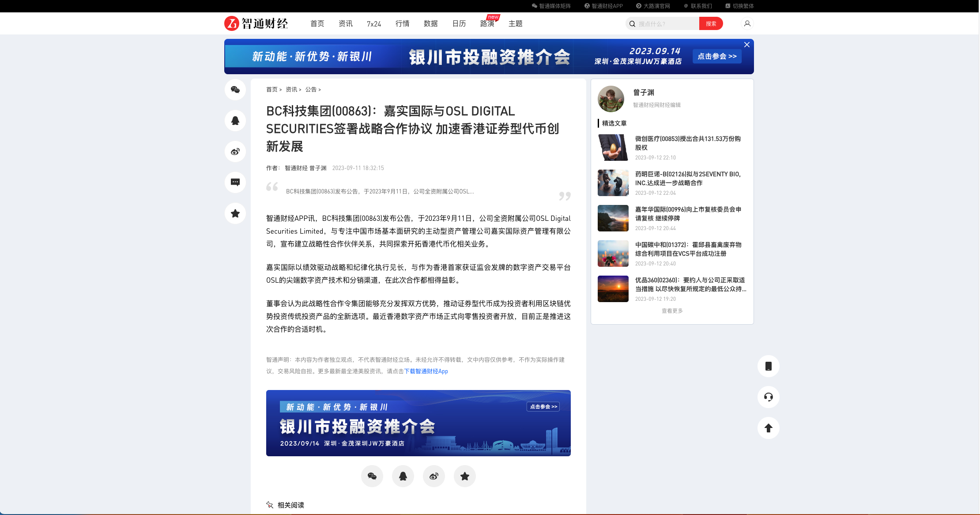This screenshot has width=980, height=515.
Task: Share via QQ in left sidebar
Action: (x=235, y=121)
